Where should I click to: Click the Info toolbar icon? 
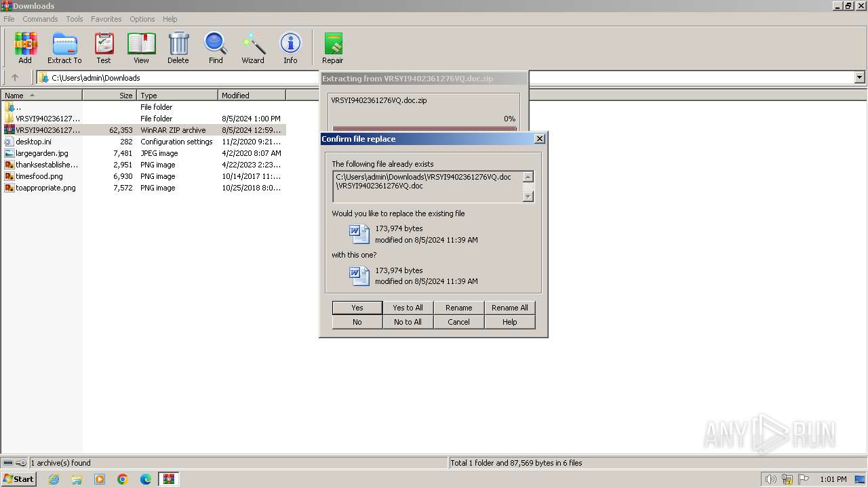click(290, 48)
